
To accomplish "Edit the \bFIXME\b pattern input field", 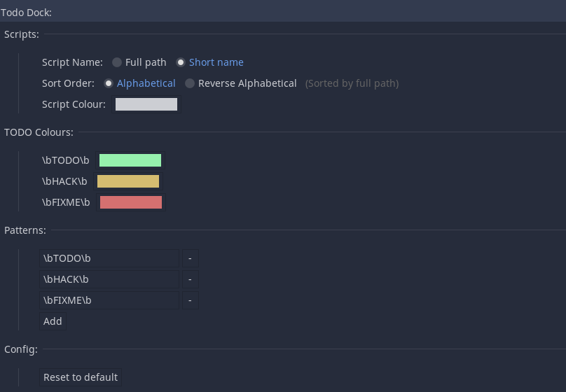I will point(109,300).
